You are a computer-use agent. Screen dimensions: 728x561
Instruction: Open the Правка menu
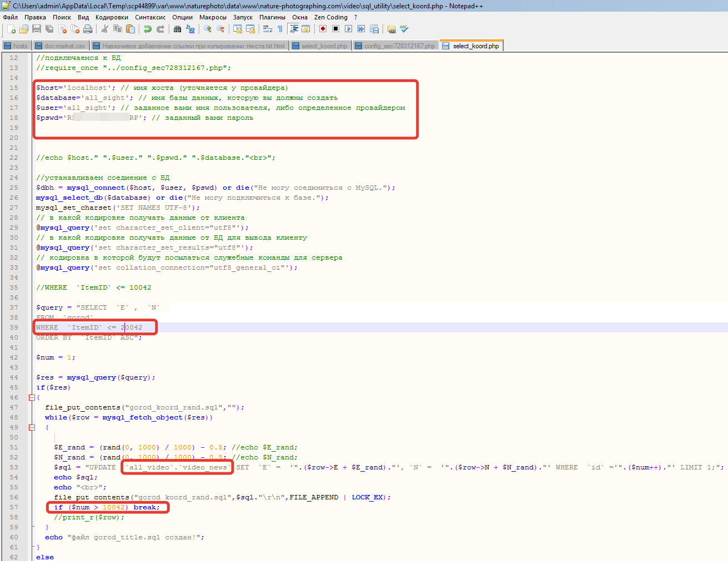35,17
